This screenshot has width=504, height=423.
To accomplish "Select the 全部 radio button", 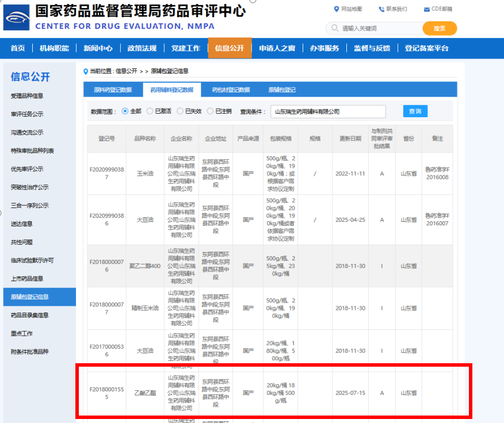I will [125, 111].
